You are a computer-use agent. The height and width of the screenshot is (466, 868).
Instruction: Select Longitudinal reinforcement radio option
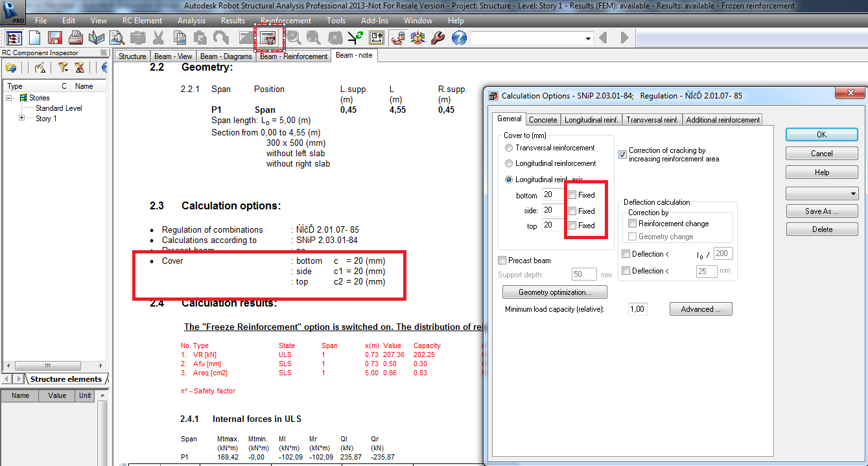(x=509, y=163)
